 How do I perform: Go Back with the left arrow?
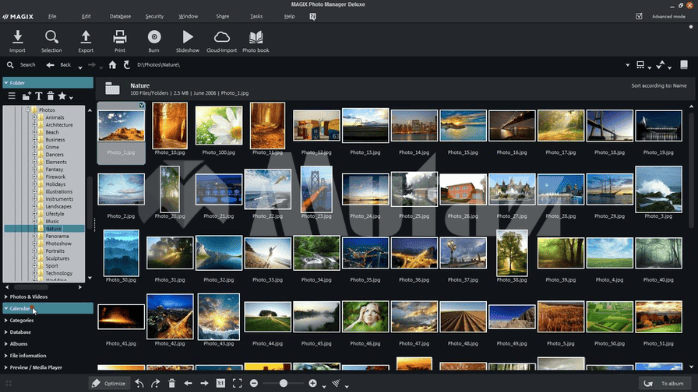50,65
